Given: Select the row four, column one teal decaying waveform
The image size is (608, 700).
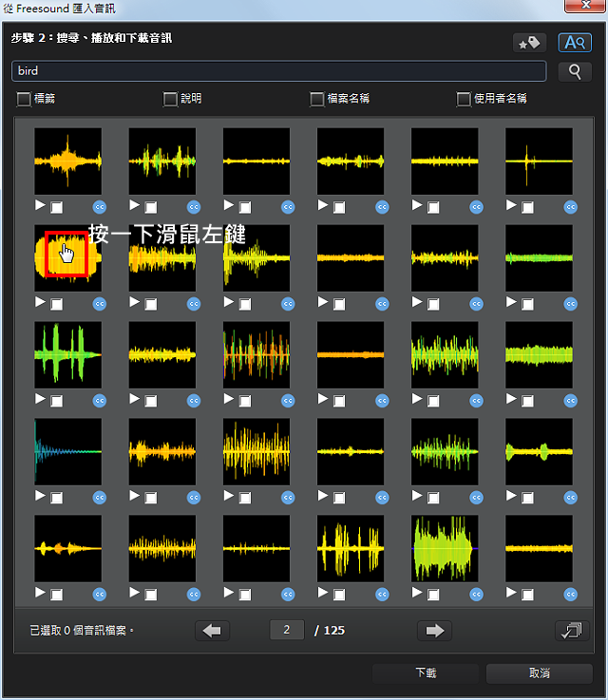Looking at the screenshot, I should tap(67, 451).
